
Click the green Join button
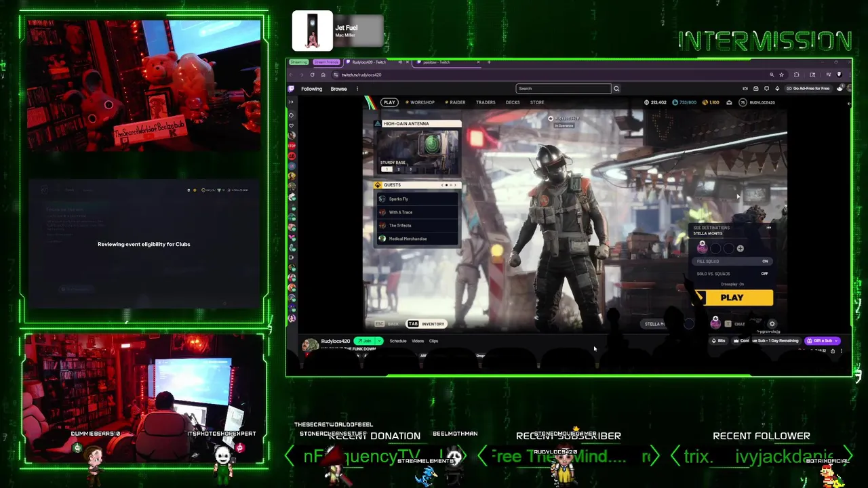tap(366, 341)
